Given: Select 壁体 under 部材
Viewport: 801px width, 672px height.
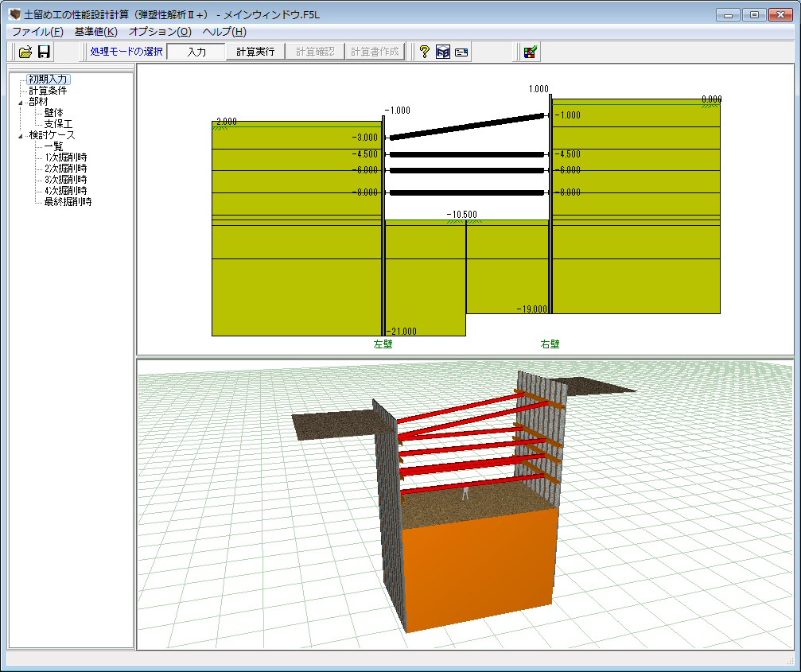Looking at the screenshot, I should point(54,113).
